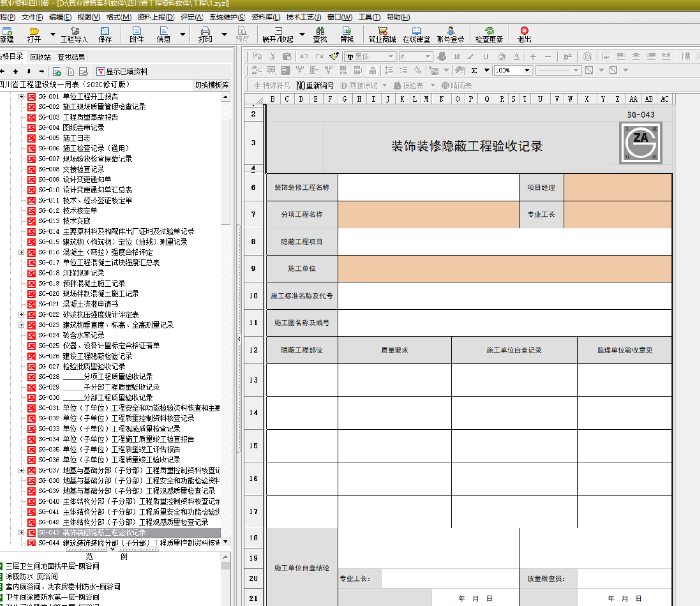This screenshot has height=606, width=700.
Task: Click 账号登录 account login
Action: pos(450,35)
